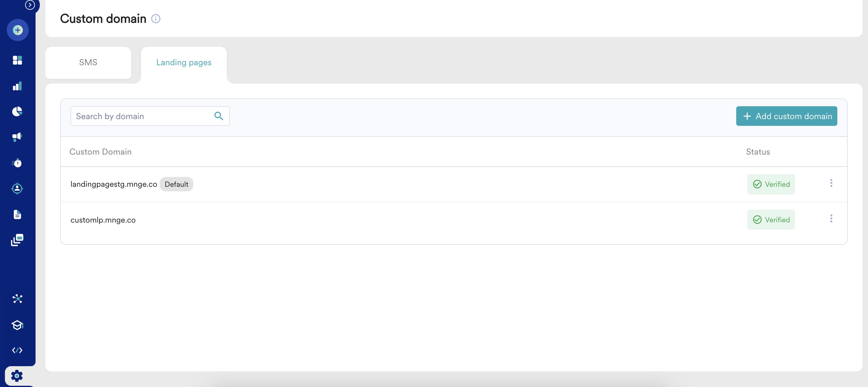Open the megaphone campaigns icon
Image resolution: width=868 pixels, height=387 pixels.
17,137
